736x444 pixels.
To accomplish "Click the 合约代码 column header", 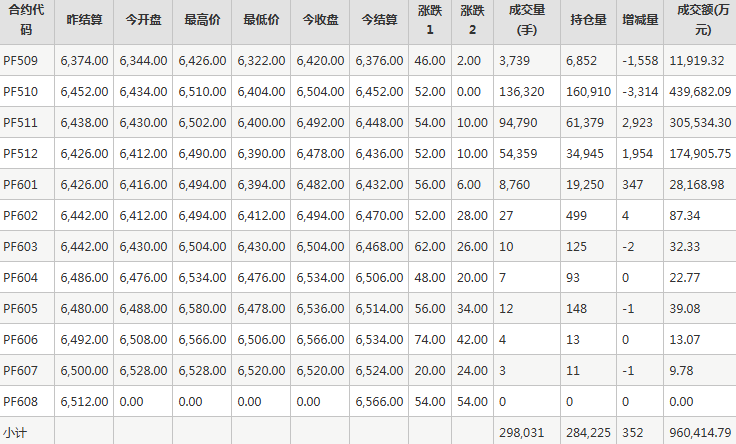I will pos(27,21).
